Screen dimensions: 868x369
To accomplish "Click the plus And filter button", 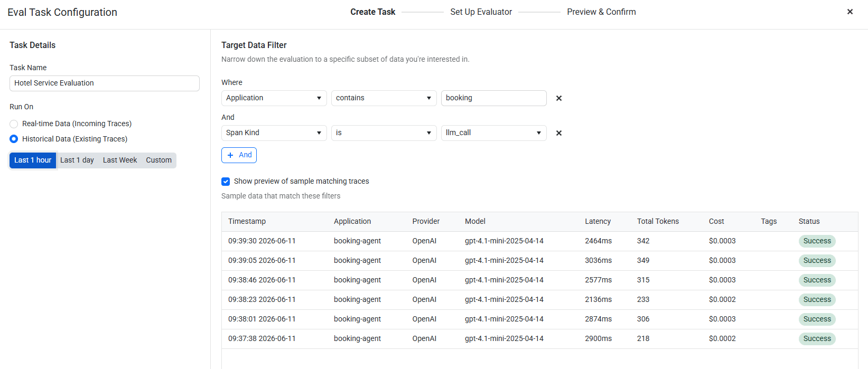I will pos(239,155).
